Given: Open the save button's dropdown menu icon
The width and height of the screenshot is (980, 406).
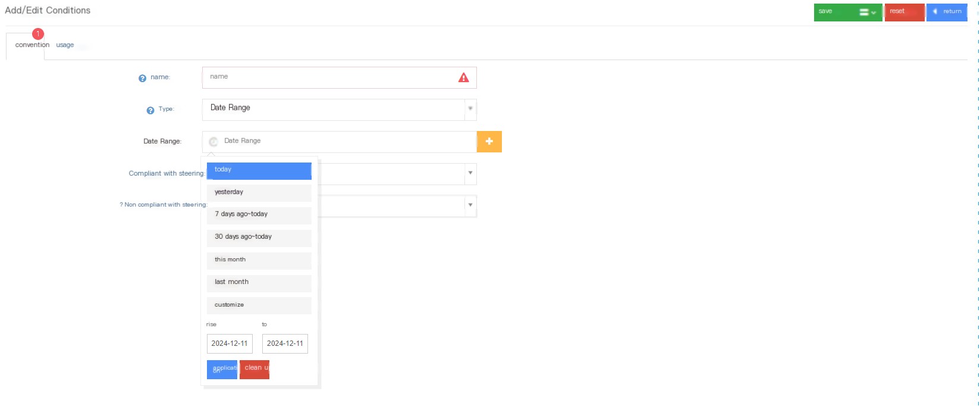Looking at the screenshot, I should (x=868, y=12).
